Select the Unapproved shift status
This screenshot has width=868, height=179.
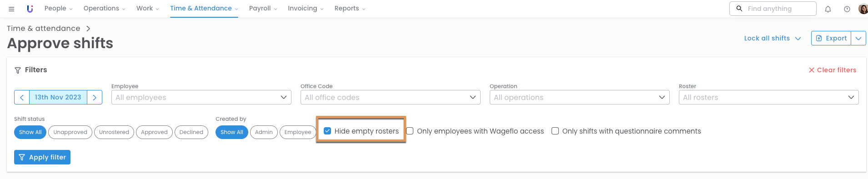tap(70, 132)
